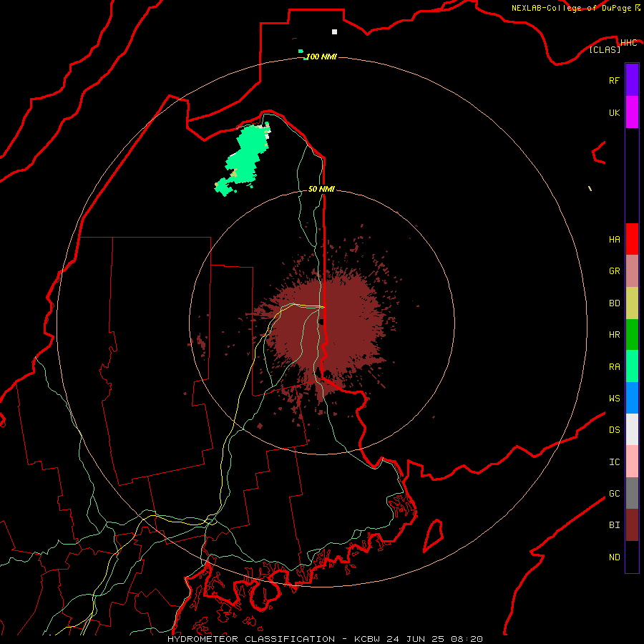
Task: Click the ND legend label
Action: click(x=614, y=557)
